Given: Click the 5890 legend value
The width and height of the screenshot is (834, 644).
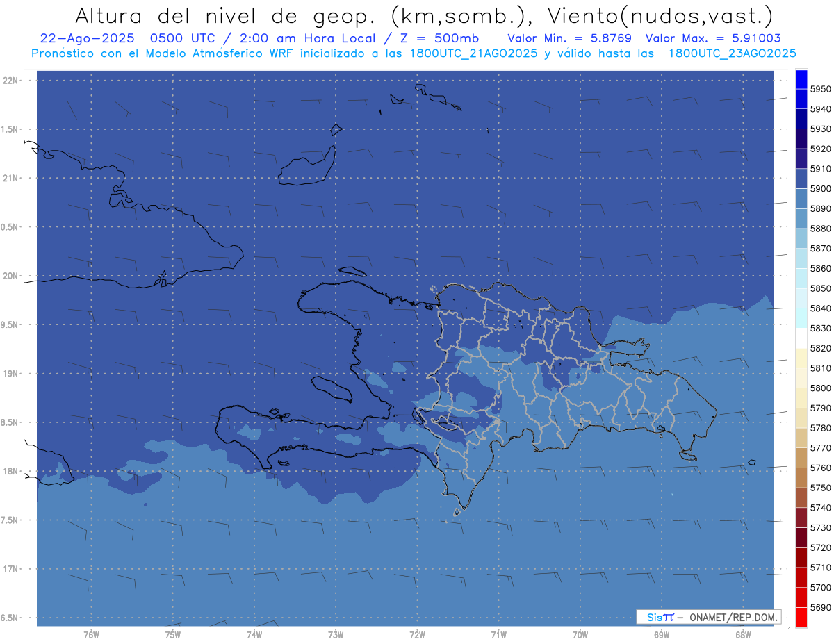Looking at the screenshot, I should point(820,208).
